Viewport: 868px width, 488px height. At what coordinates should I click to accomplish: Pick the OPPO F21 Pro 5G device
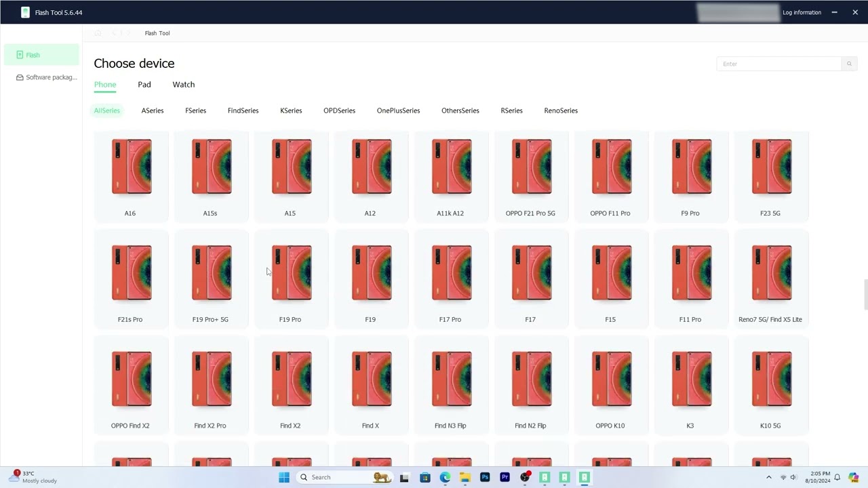(x=531, y=176)
